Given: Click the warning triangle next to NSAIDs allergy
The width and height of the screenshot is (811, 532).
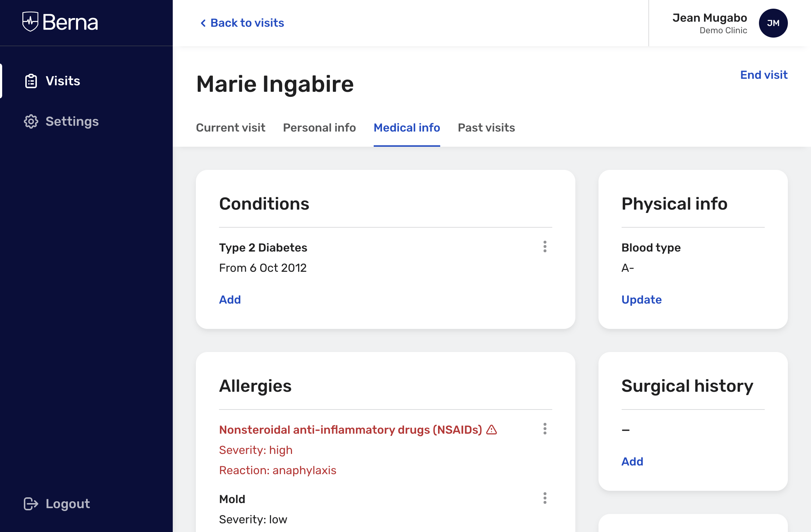Looking at the screenshot, I should point(492,430).
